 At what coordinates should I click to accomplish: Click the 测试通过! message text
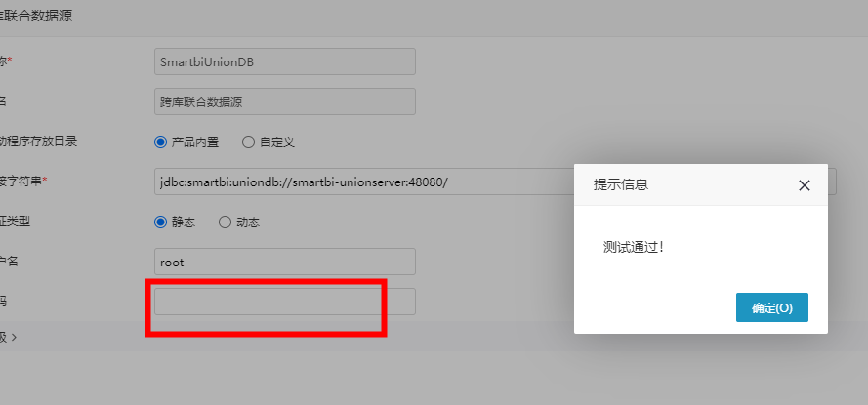tap(634, 247)
